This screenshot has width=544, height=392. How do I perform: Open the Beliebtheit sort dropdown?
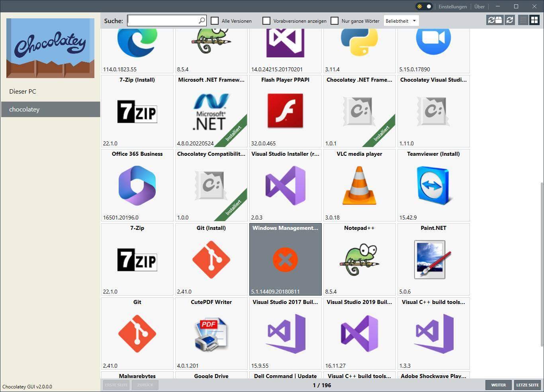(401, 21)
